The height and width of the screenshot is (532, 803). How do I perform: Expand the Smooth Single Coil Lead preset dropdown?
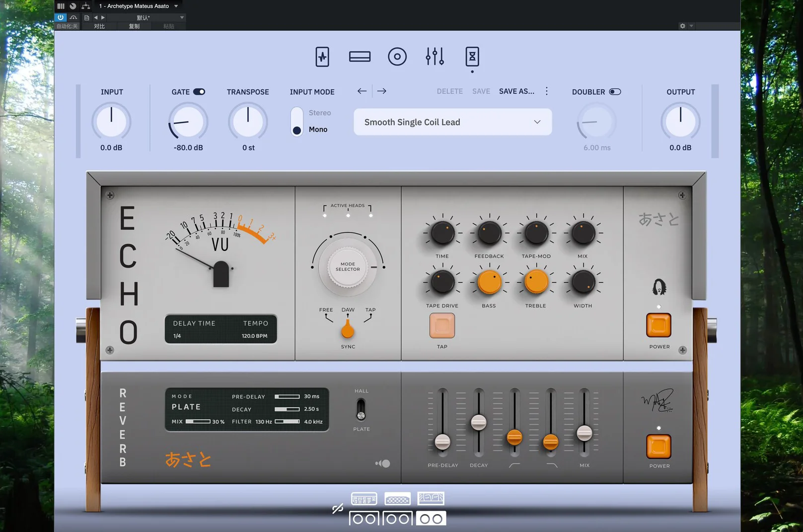pos(537,122)
